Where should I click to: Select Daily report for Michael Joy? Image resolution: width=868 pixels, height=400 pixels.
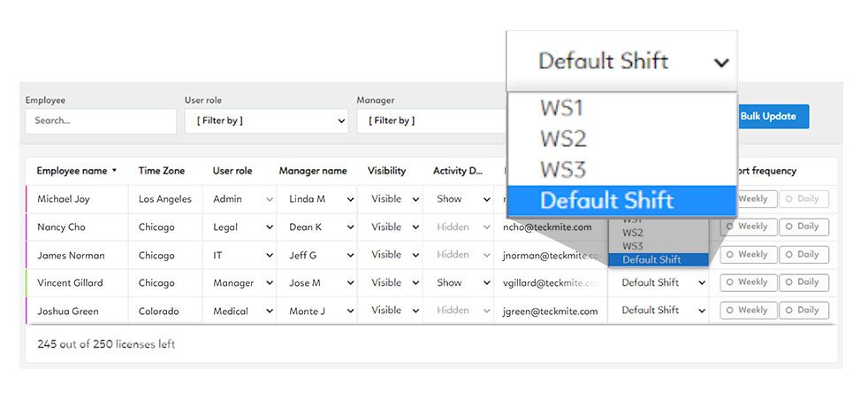point(803,199)
